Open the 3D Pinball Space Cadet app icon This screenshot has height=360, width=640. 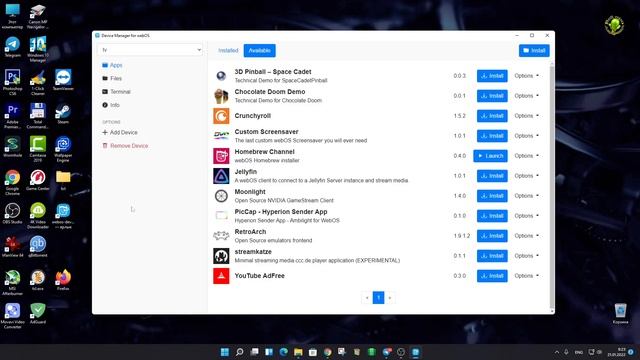click(221, 76)
